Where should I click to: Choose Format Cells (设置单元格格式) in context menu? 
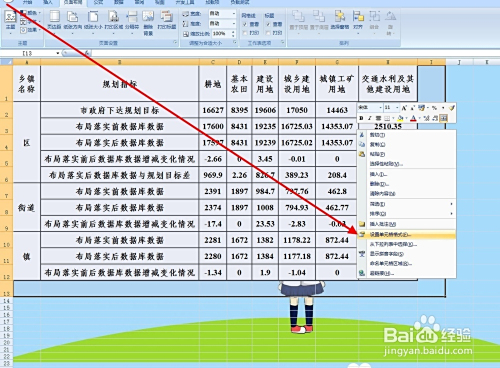click(x=407, y=235)
